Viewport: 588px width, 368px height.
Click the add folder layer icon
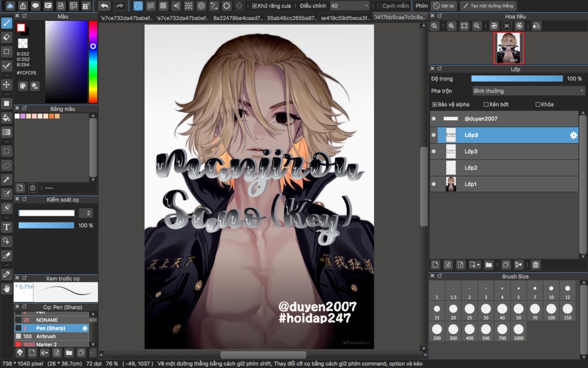(489, 264)
